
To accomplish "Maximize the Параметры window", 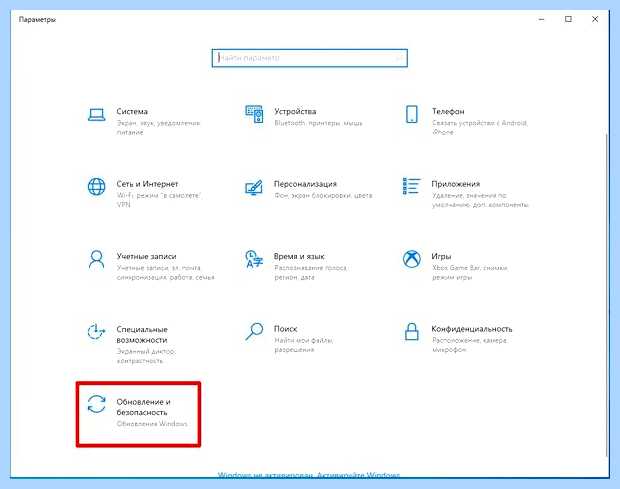I will pos(568,19).
